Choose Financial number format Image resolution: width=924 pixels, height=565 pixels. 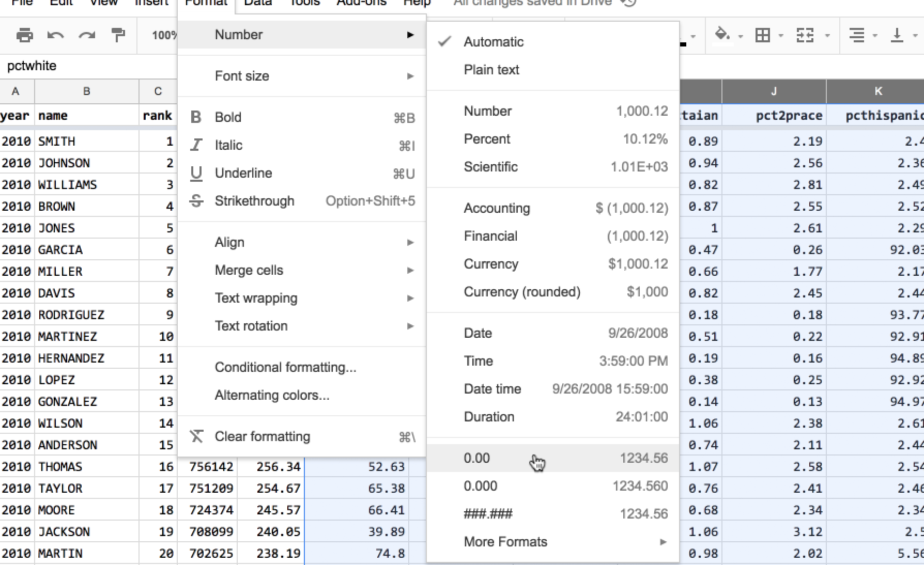[552, 236]
